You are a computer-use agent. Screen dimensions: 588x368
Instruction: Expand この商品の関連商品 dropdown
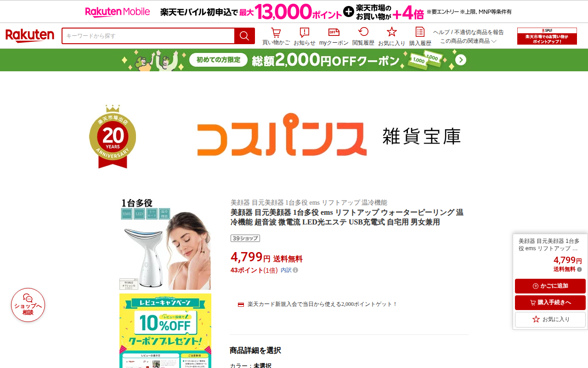468,41
